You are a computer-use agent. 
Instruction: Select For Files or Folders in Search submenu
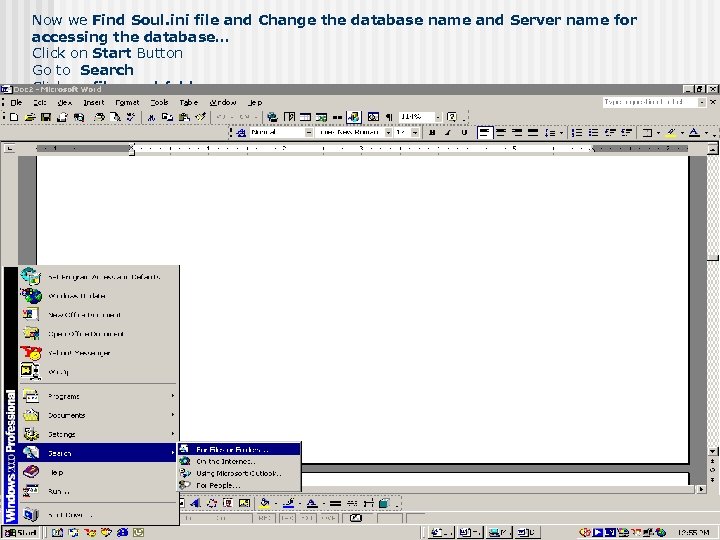coord(239,450)
